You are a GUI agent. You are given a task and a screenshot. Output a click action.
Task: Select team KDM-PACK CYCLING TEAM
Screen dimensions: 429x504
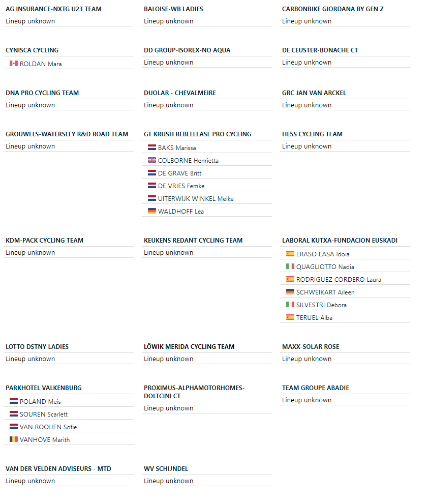click(x=44, y=241)
